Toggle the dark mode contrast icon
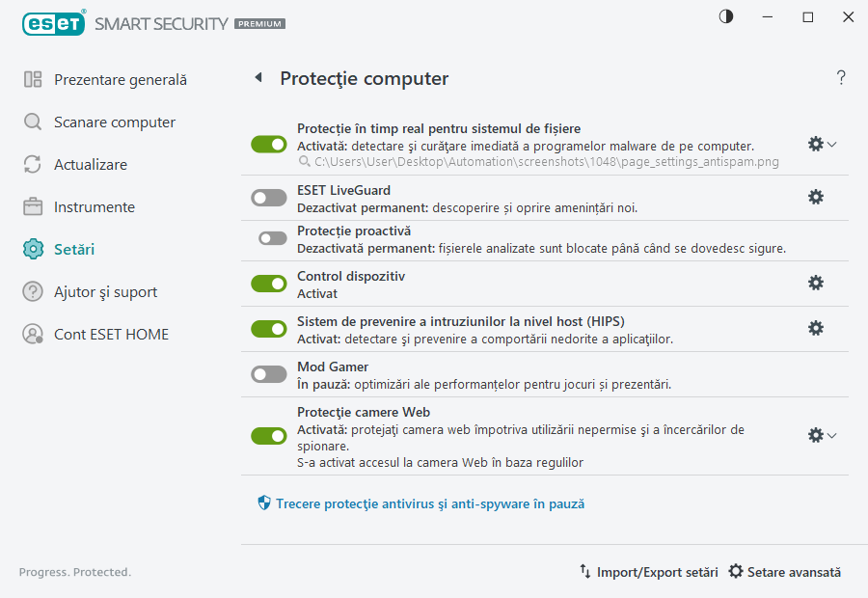The width and height of the screenshot is (868, 598). 724,16
